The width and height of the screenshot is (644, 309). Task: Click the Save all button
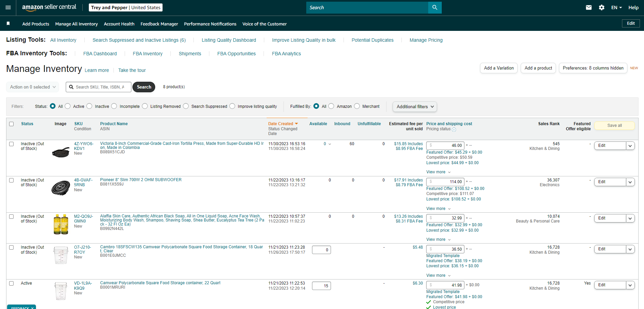point(615,125)
